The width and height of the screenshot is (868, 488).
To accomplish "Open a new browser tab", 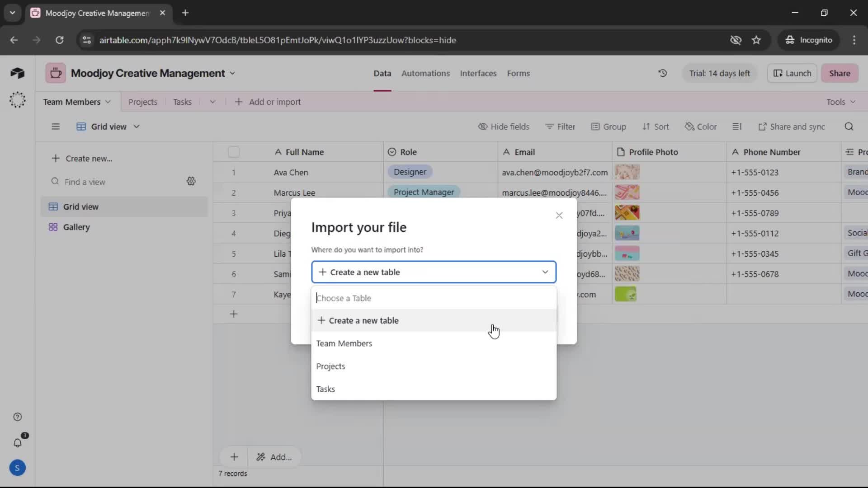I will 185,13.
